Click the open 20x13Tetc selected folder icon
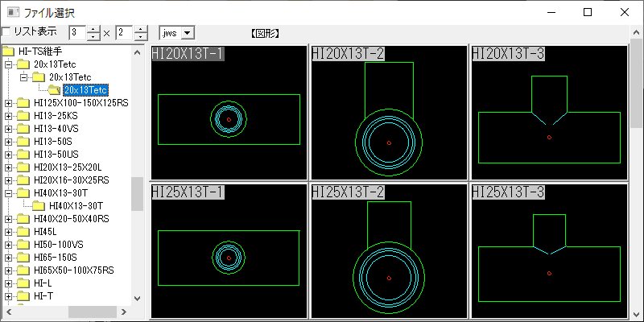644x322 pixels. pos(54,89)
